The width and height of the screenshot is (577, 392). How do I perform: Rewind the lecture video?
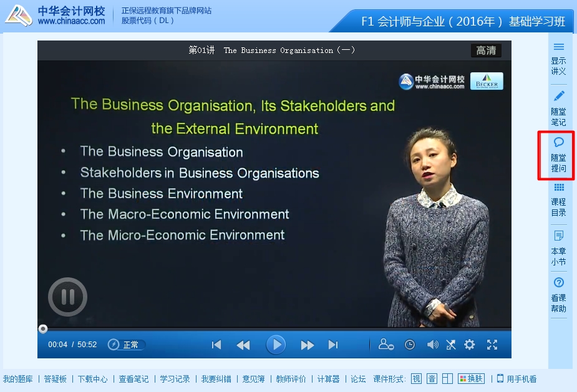point(243,345)
